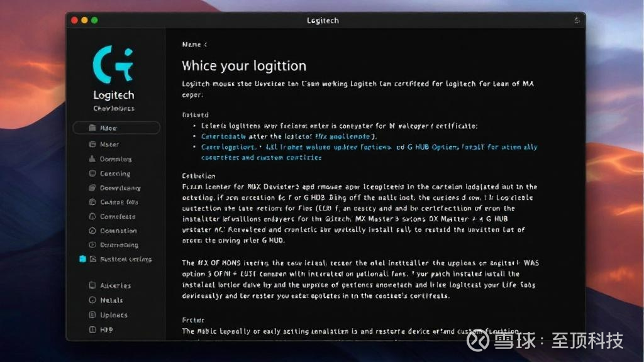Click the Commaleg sidebar icon
Screen dimensions: 644x362
click(92, 159)
